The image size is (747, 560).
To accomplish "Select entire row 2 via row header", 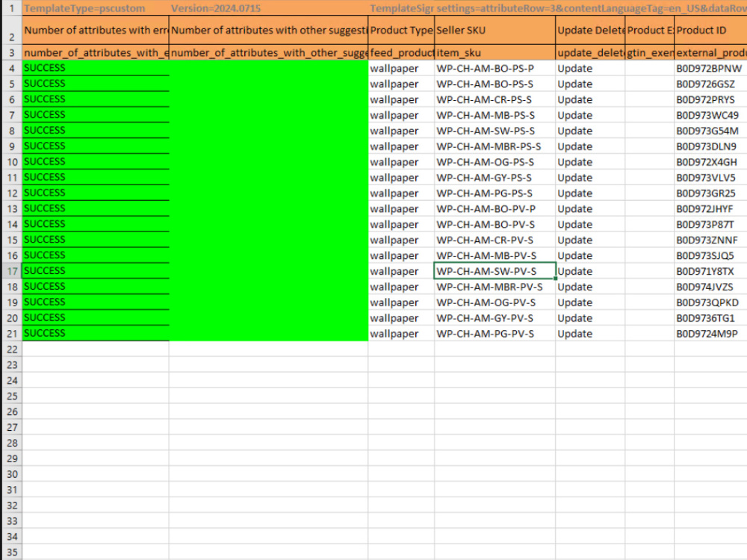I will coord(12,30).
